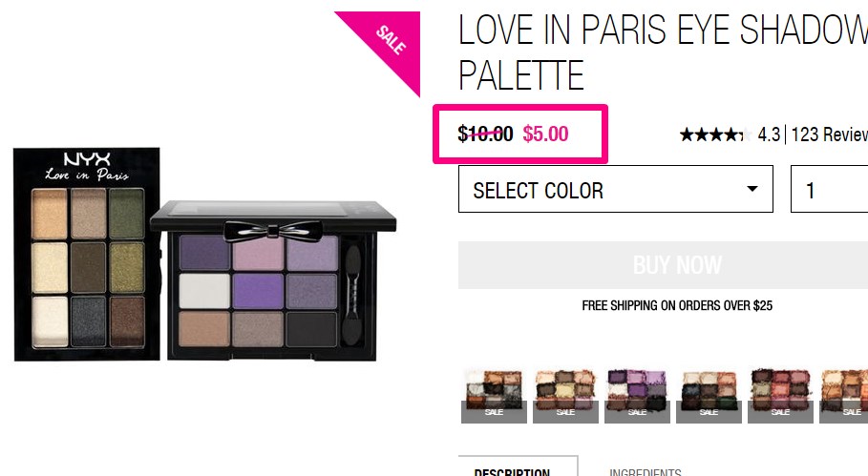Click the BUY NOW button

pos(664,265)
